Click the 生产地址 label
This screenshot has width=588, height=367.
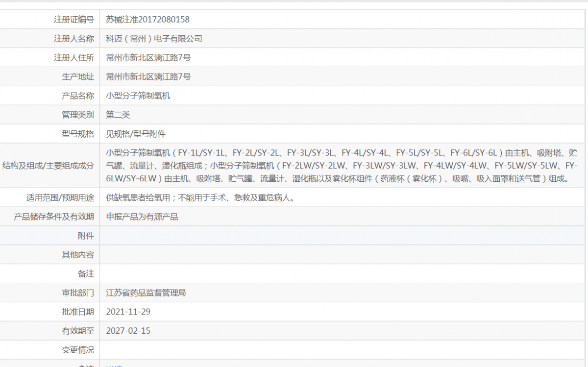78,77
